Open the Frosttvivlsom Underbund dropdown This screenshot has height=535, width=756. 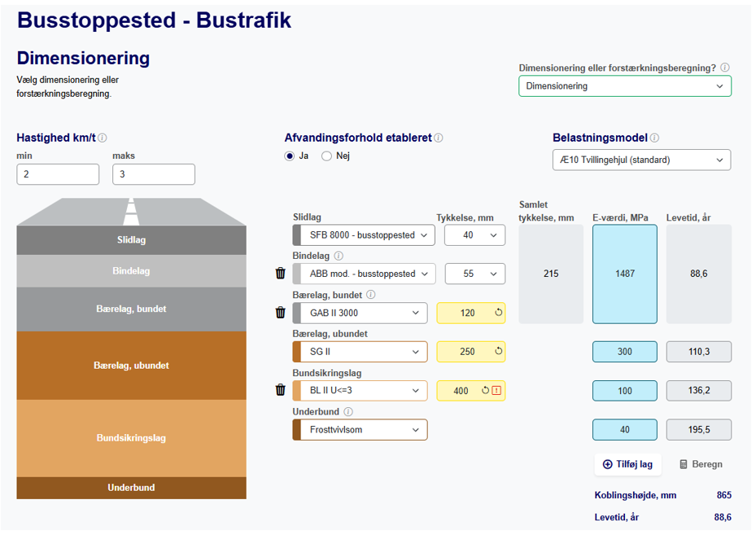tap(360, 429)
